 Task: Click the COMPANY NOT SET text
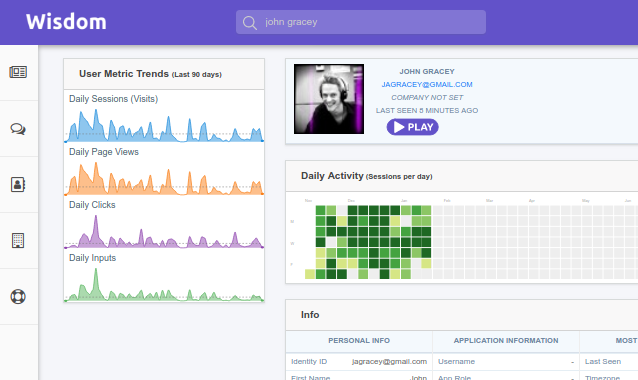(x=427, y=98)
